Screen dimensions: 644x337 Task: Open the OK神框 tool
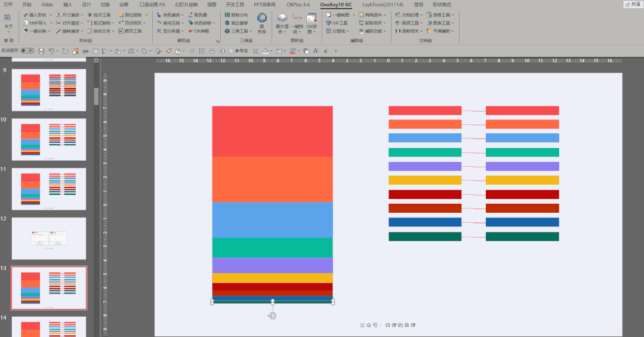199,31
